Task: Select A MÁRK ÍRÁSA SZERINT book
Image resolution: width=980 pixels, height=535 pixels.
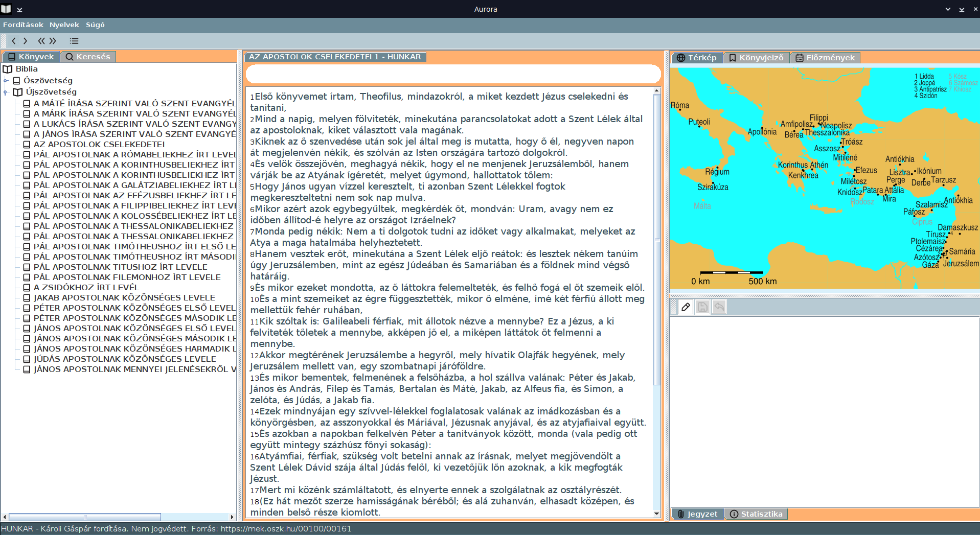Action: click(x=135, y=114)
